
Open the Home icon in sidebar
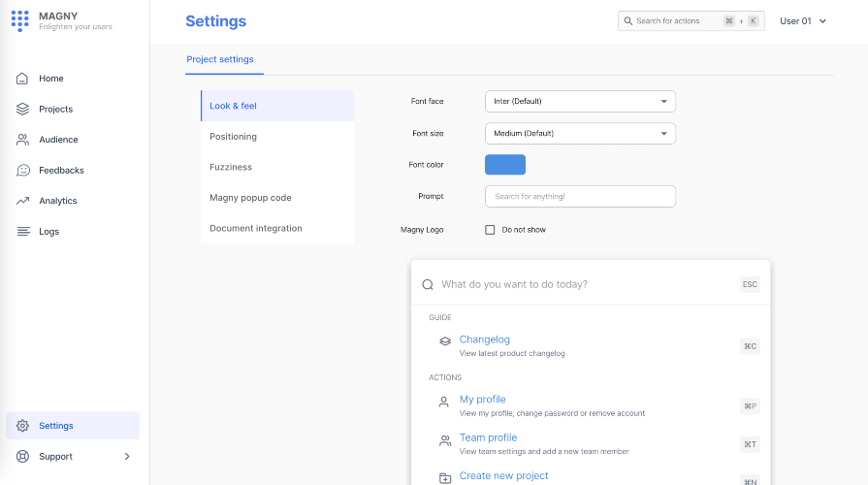tap(22, 79)
